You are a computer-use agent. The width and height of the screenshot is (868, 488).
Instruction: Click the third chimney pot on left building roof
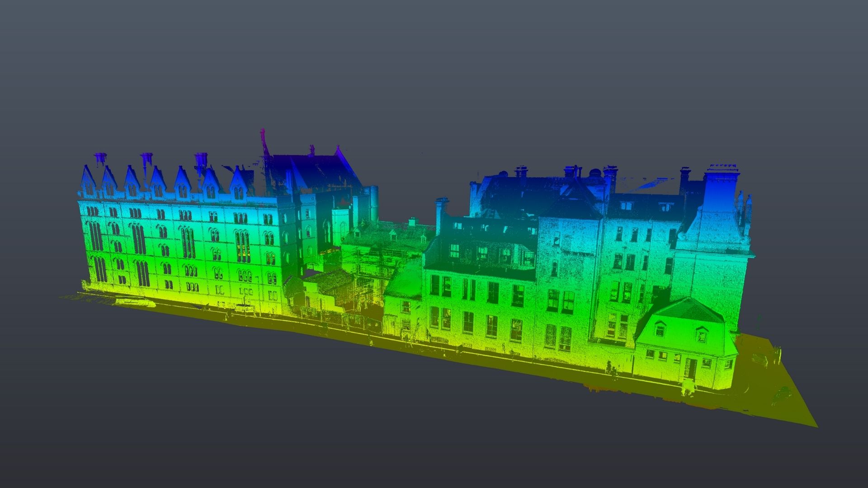click(x=200, y=161)
